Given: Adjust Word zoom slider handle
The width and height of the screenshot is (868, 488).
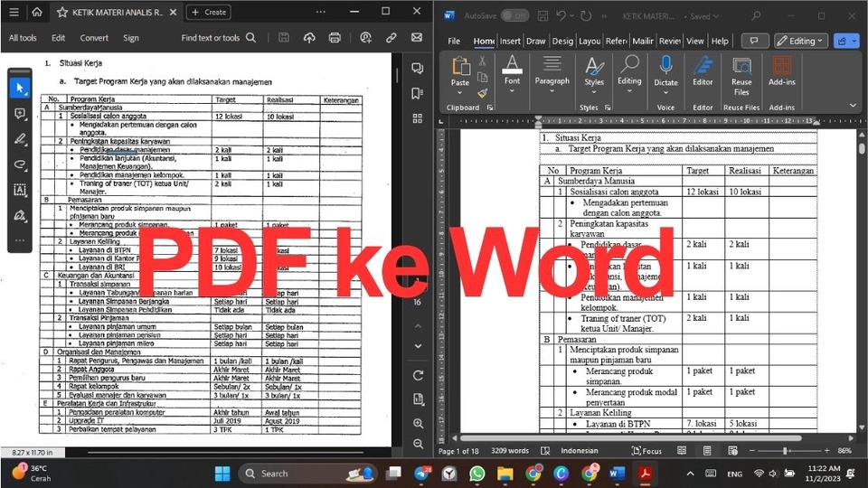Looking at the screenshot, I should tap(785, 451).
